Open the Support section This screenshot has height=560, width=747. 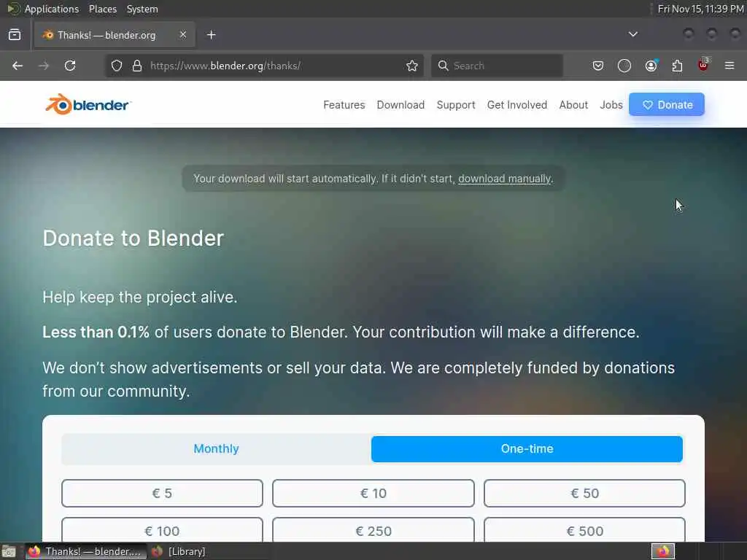click(x=456, y=105)
